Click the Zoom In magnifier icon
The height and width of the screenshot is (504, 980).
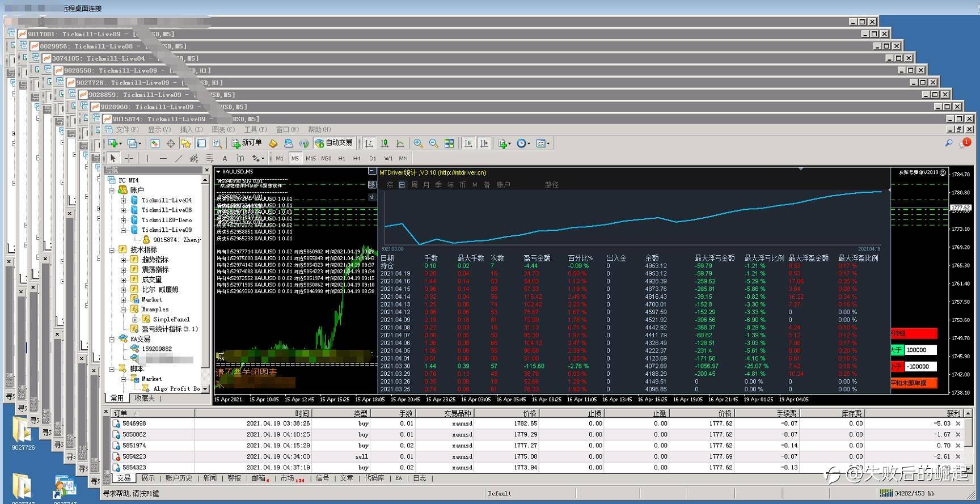418,143
